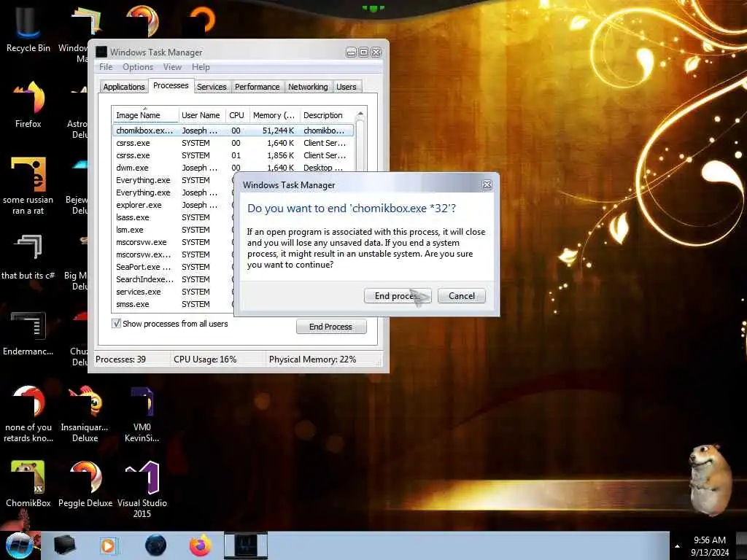
Task: Open the media player taskbar icon
Action: click(x=108, y=545)
